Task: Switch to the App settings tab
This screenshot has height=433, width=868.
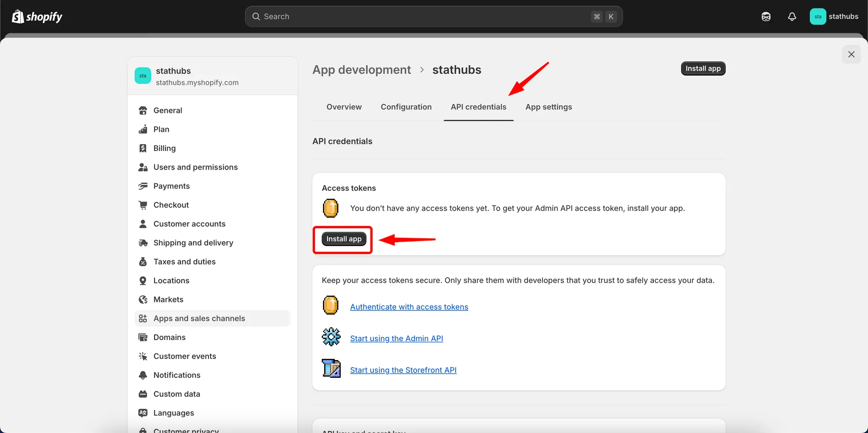Action: pyautogui.click(x=548, y=107)
